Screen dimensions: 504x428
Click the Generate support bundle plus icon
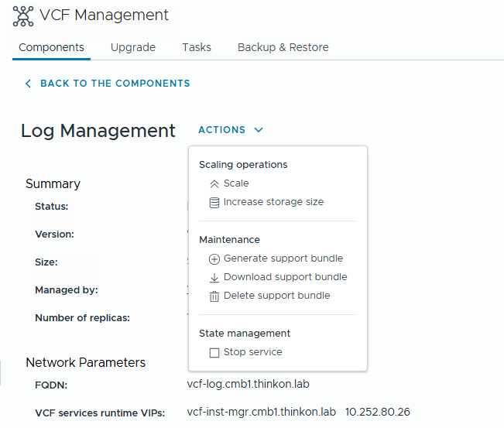tap(214, 259)
